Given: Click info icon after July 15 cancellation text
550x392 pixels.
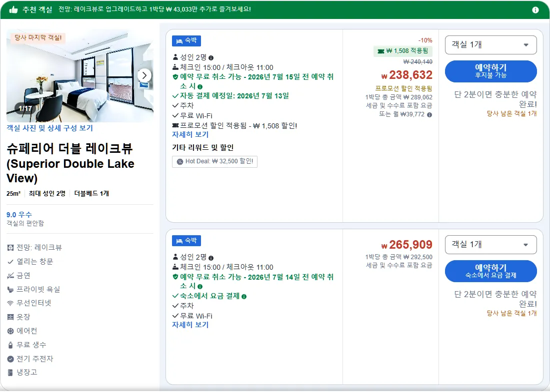Looking at the screenshot, I should (x=200, y=86).
